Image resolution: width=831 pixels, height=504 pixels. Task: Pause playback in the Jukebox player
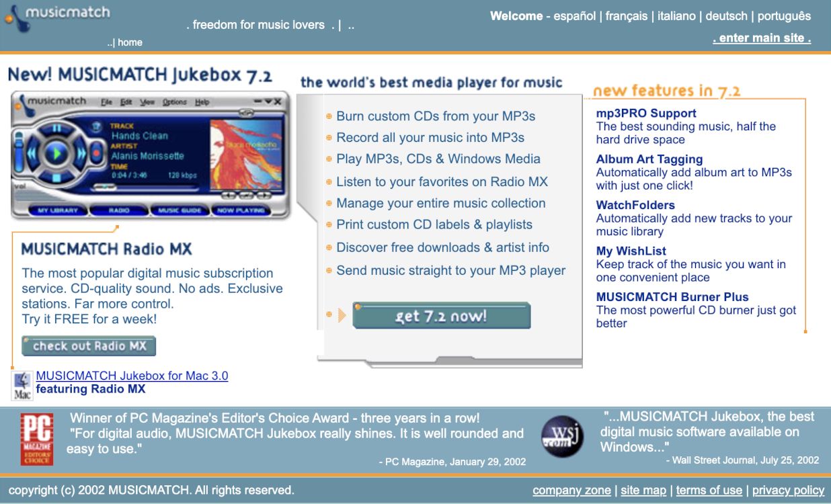coord(56,128)
